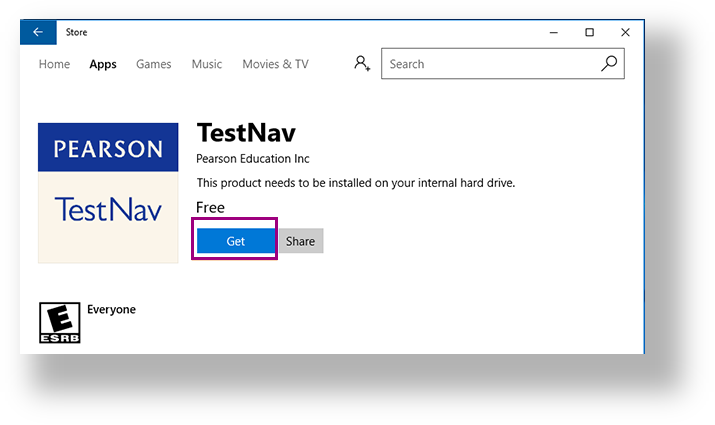715x425 pixels.
Task: Go to the Home tab
Action: tap(54, 64)
